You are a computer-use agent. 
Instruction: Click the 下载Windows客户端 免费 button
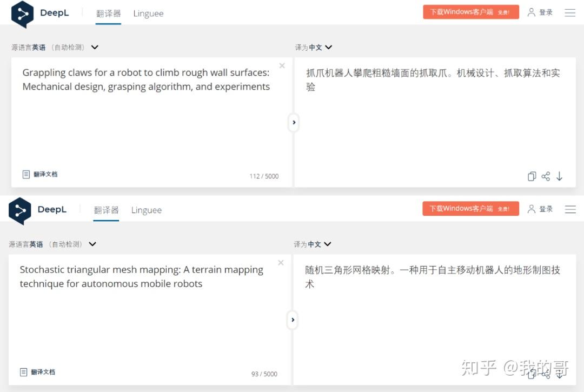click(470, 11)
